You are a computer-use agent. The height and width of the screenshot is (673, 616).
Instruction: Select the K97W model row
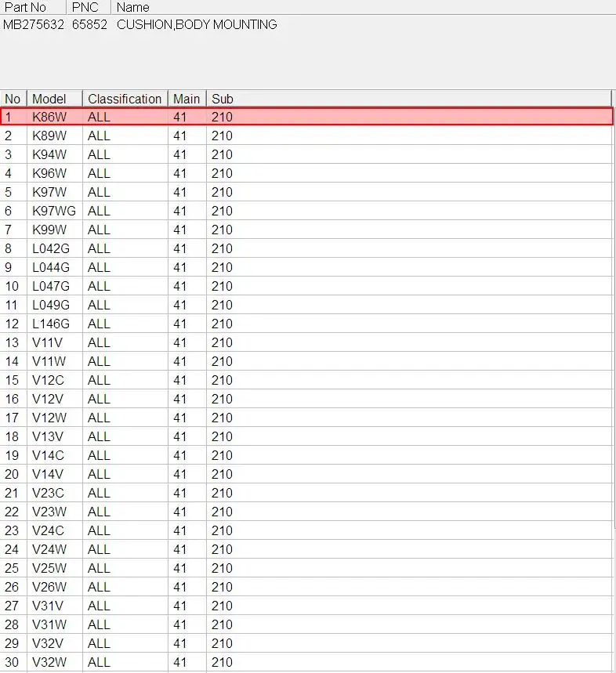(306, 192)
